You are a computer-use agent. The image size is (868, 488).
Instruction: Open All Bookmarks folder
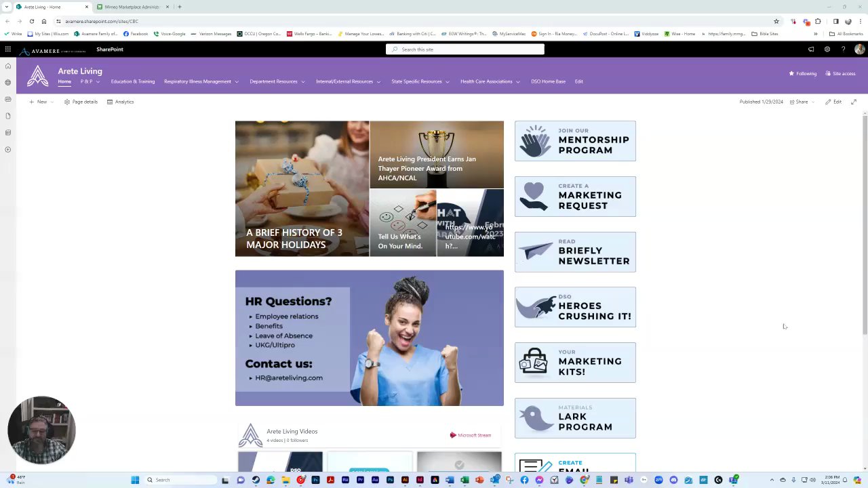pos(846,34)
